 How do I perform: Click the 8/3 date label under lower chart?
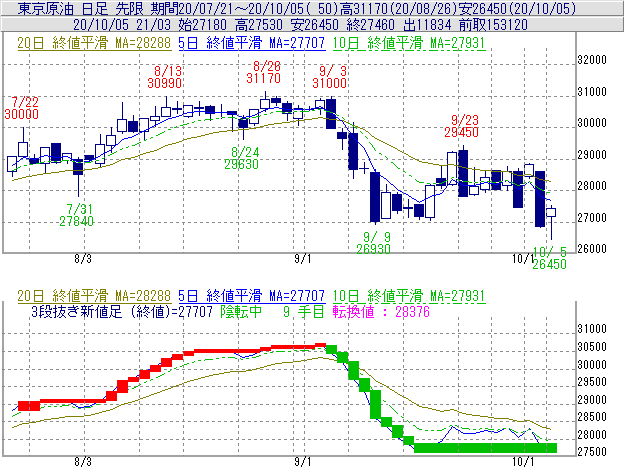83,462
